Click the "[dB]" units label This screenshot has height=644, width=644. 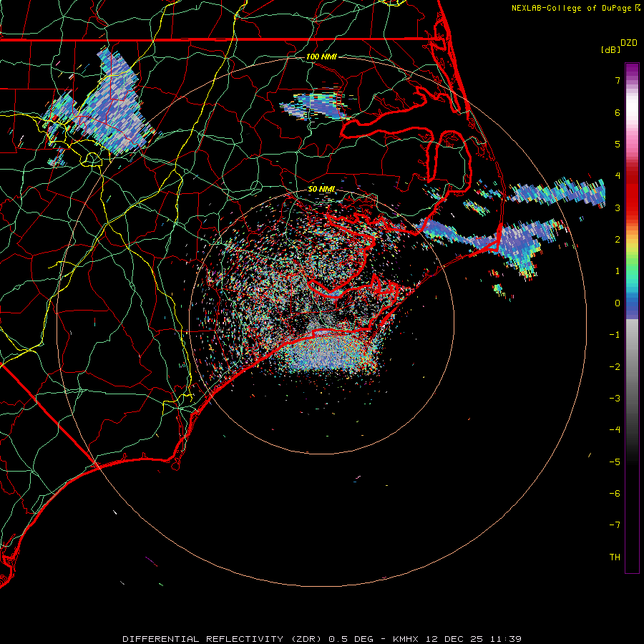tap(611, 49)
